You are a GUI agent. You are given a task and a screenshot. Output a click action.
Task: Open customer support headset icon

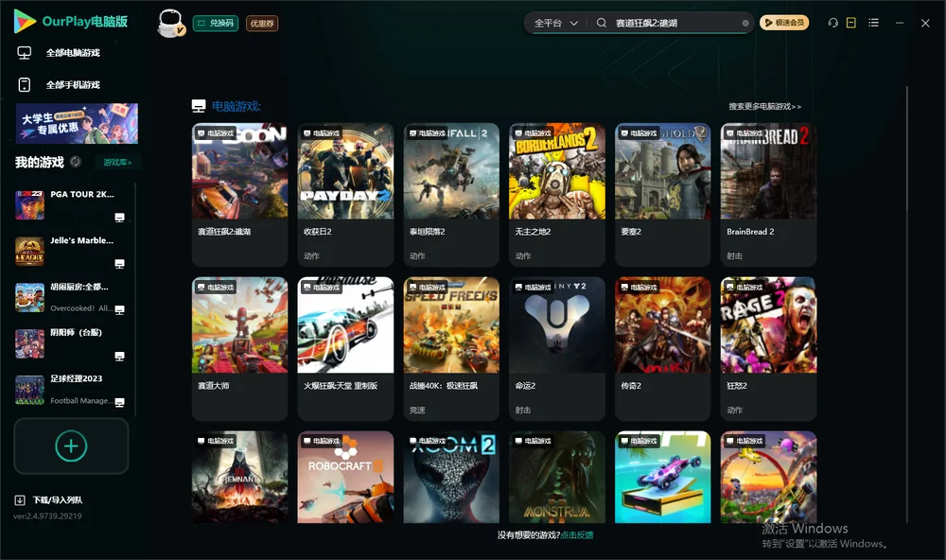[x=833, y=23]
